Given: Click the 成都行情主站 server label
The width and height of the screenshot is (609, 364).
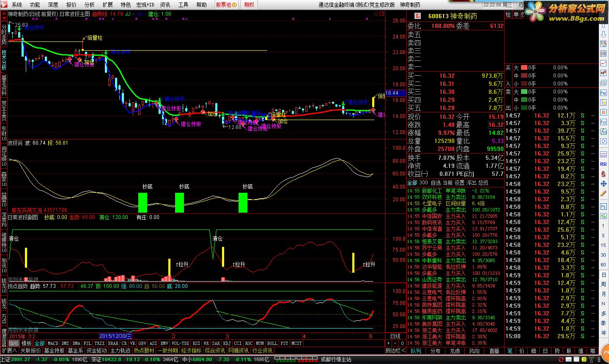Looking at the screenshot, I should tap(336, 359).
